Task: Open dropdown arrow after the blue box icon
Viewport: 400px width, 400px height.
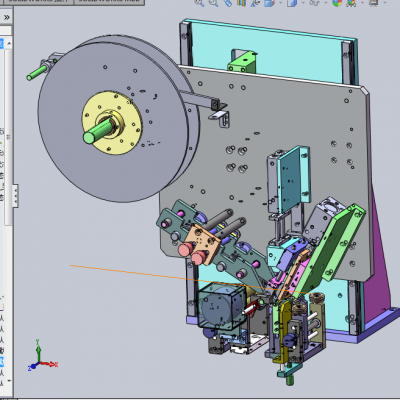Action: tap(303, 3)
